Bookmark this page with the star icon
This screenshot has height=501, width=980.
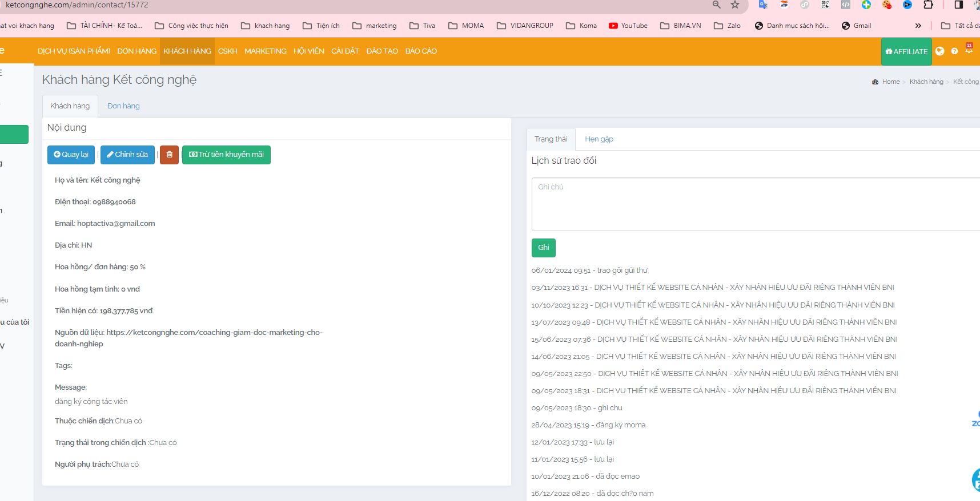tap(735, 5)
